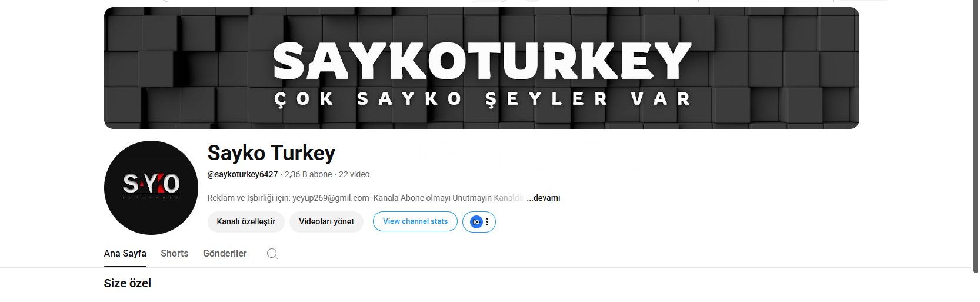Click the SYKO channel profile picture
Viewport: 980px width, 302px height.
[151, 188]
